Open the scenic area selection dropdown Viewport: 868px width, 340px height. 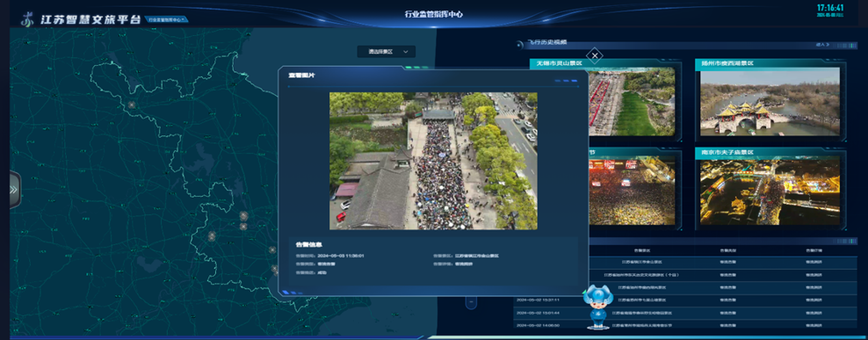pos(387,52)
